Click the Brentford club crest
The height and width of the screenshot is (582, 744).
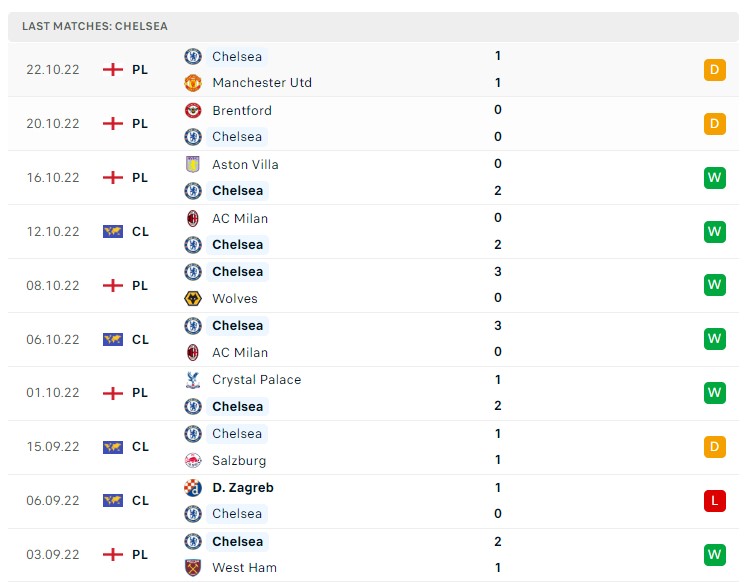[193, 111]
